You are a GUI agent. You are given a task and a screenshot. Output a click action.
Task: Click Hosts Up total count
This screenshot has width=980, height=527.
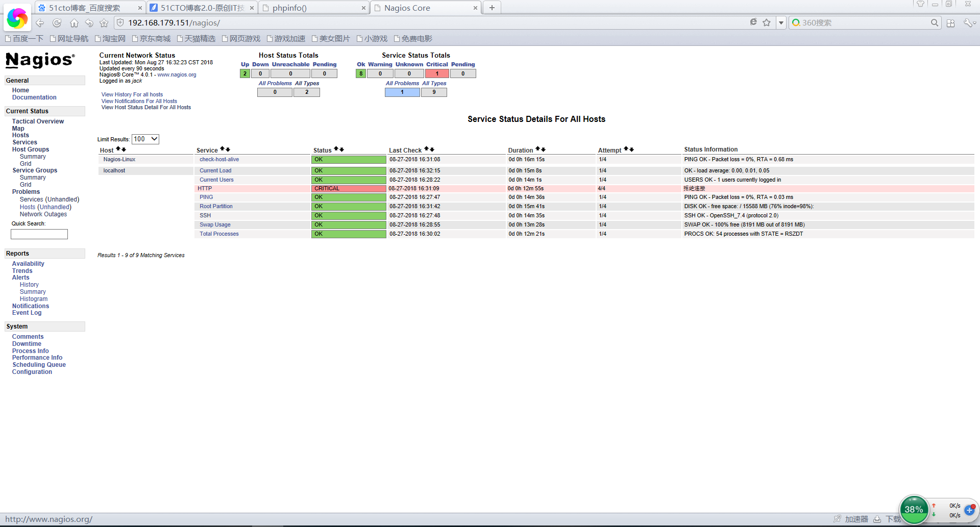(x=245, y=73)
